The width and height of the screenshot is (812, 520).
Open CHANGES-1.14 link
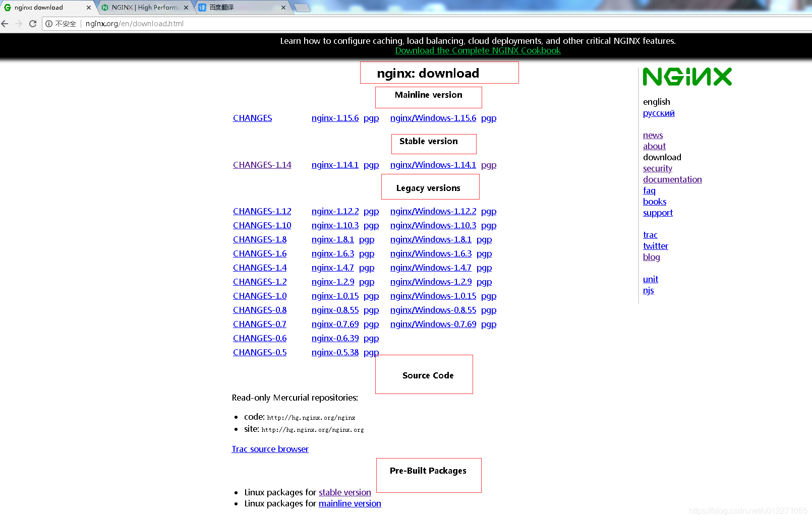[262, 165]
